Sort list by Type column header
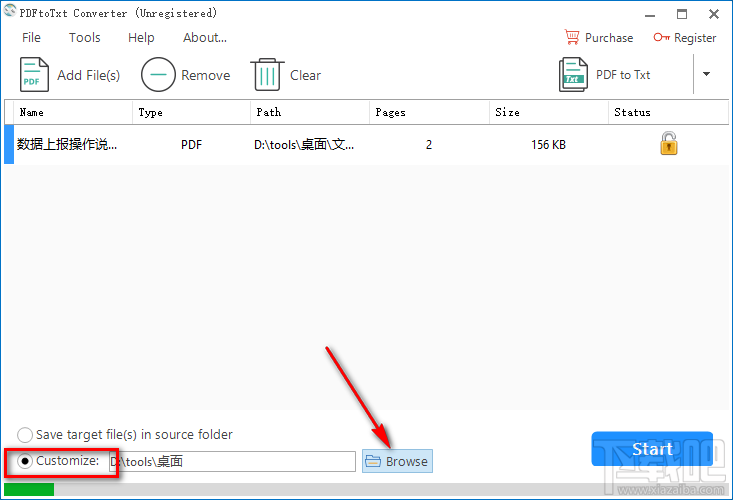The width and height of the screenshot is (733, 500). (x=192, y=112)
